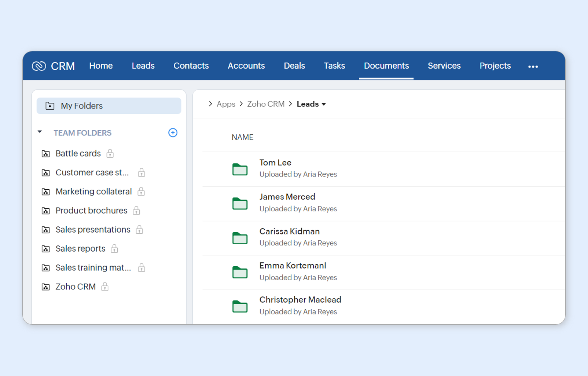The height and width of the screenshot is (376, 588).
Task: Collapse the Team Folders section
Action: (x=40, y=132)
